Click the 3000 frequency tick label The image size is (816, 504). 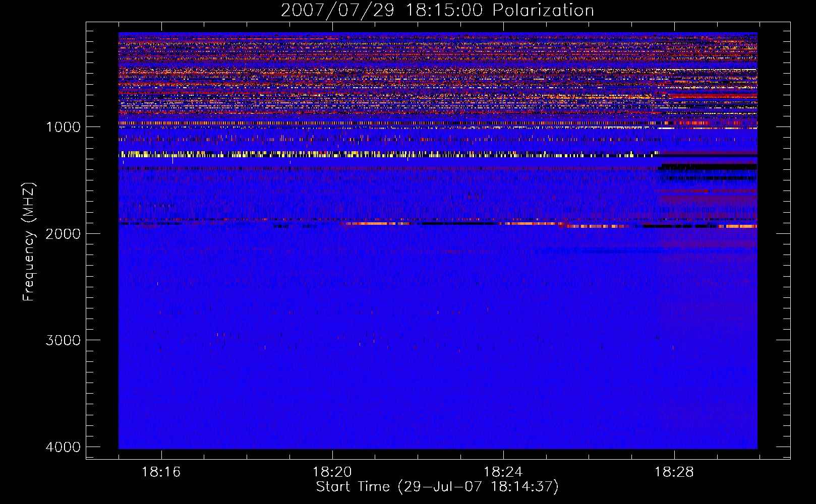pyautogui.click(x=63, y=340)
